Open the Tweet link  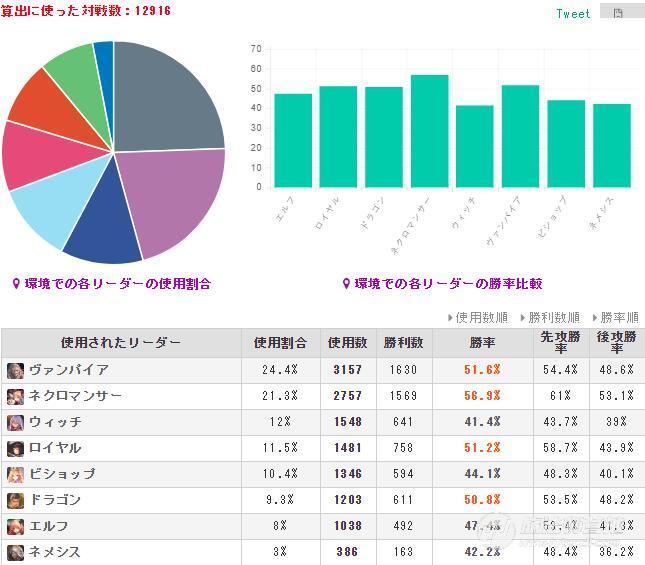(x=573, y=13)
